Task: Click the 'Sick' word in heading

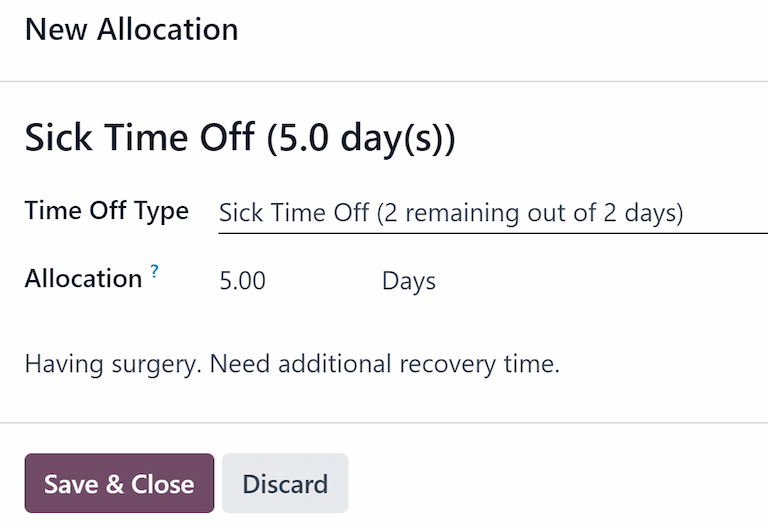Action: point(56,137)
